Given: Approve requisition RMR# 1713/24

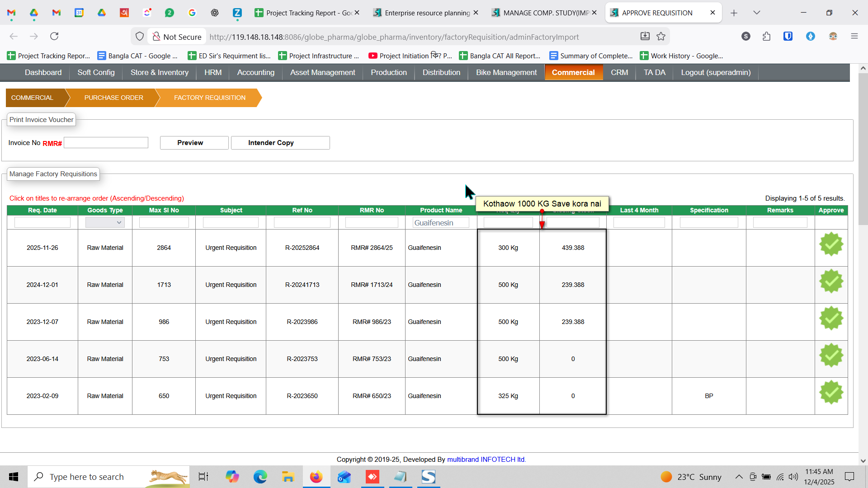Looking at the screenshot, I should 831,282.
